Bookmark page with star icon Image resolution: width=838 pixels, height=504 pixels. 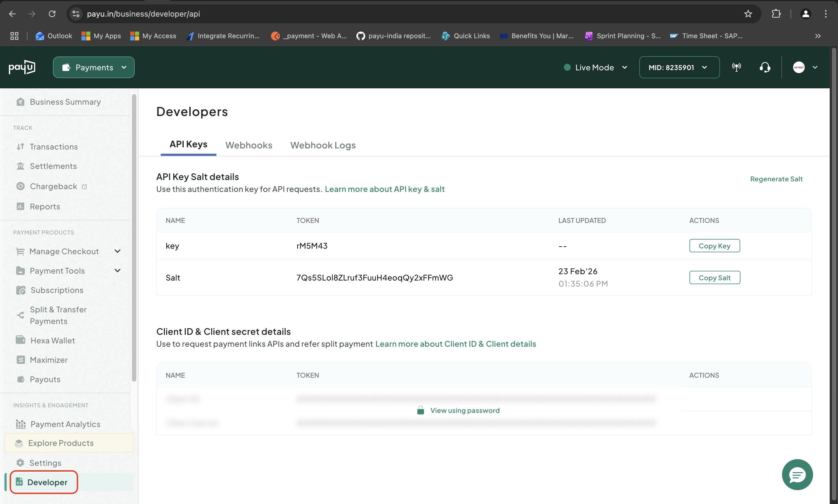748,14
